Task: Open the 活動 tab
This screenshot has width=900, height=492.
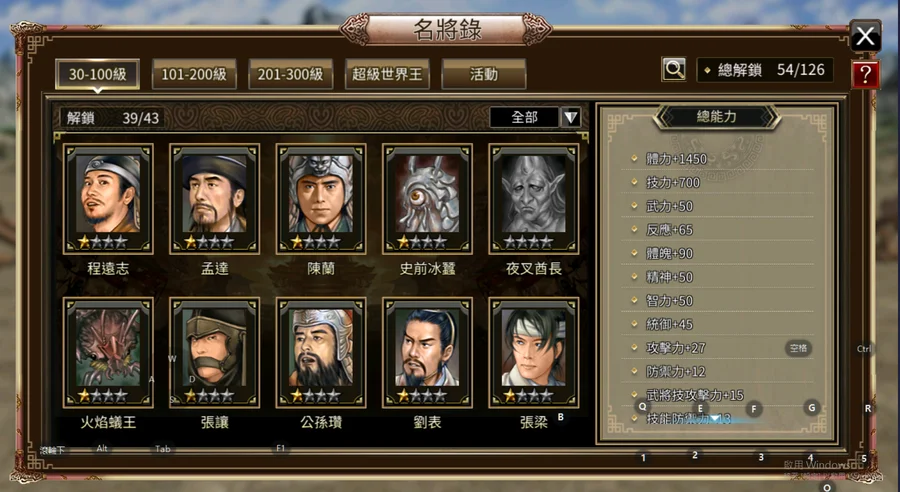Action: pyautogui.click(x=483, y=74)
